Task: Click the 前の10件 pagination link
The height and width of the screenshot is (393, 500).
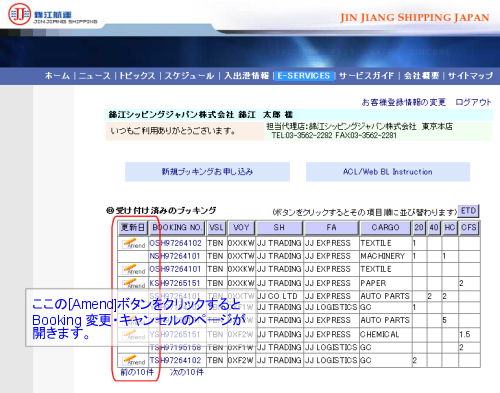Action: [137, 372]
